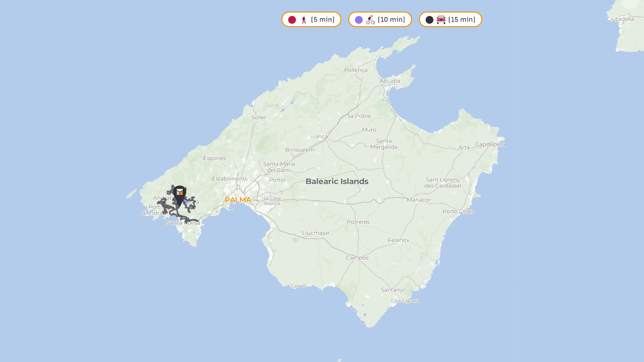Click the map location pin marker
Viewport: 644px width, 362px height.
(x=180, y=196)
